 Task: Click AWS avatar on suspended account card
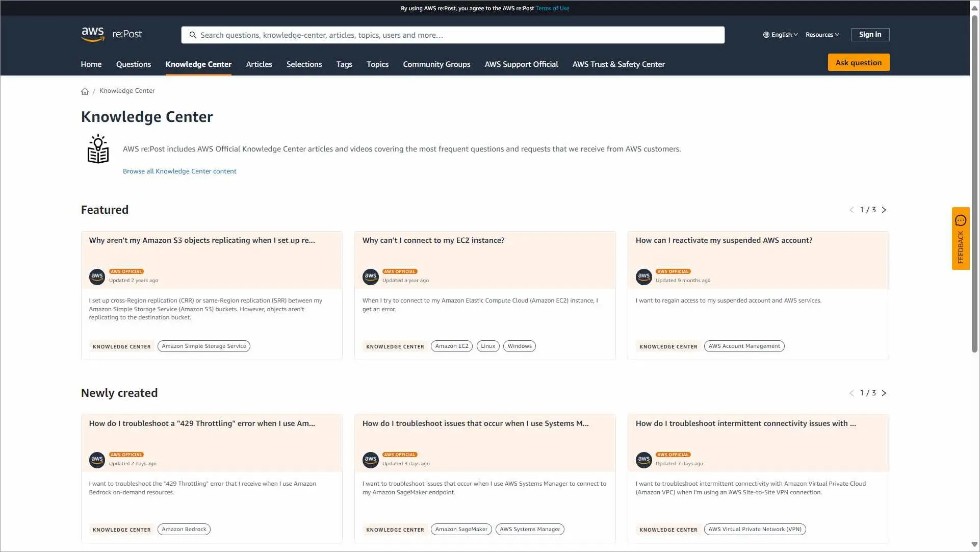(x=643, y=277)
